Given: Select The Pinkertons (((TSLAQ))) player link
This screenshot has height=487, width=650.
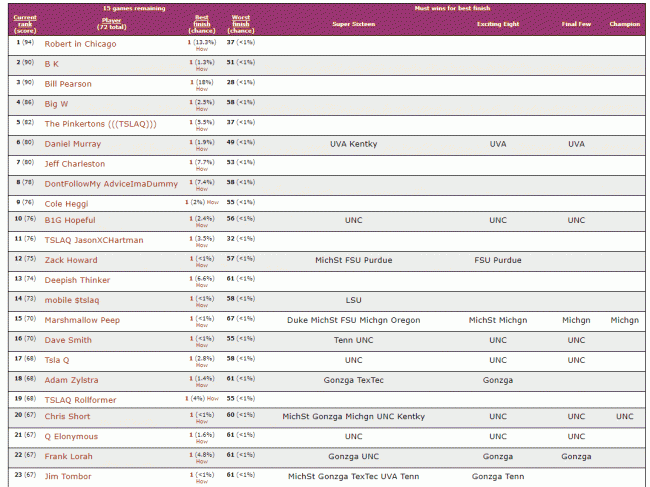Looking at the screenshot, I should [x=100, y=124].
